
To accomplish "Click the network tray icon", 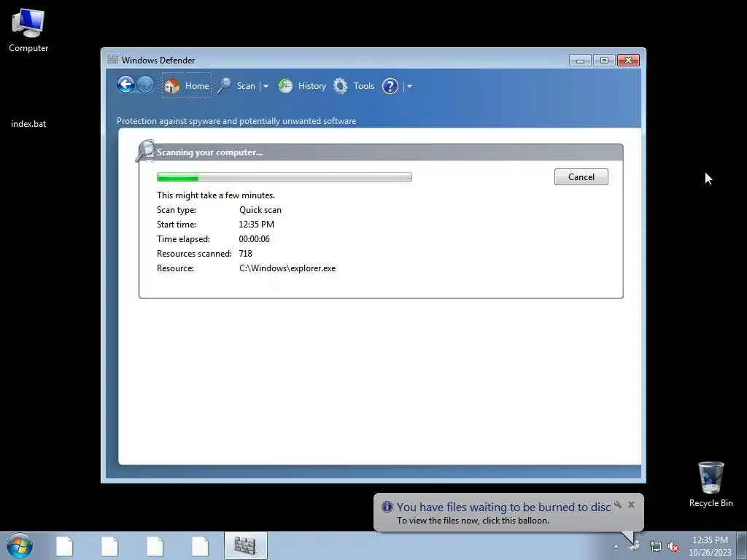I will (656, 547).
